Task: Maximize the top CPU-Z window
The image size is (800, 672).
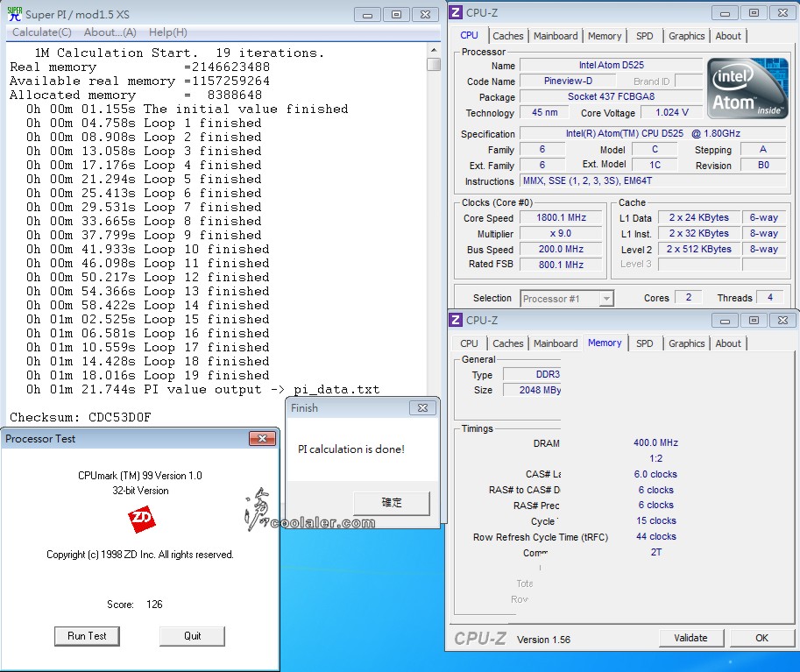Action: click(754, 13)
